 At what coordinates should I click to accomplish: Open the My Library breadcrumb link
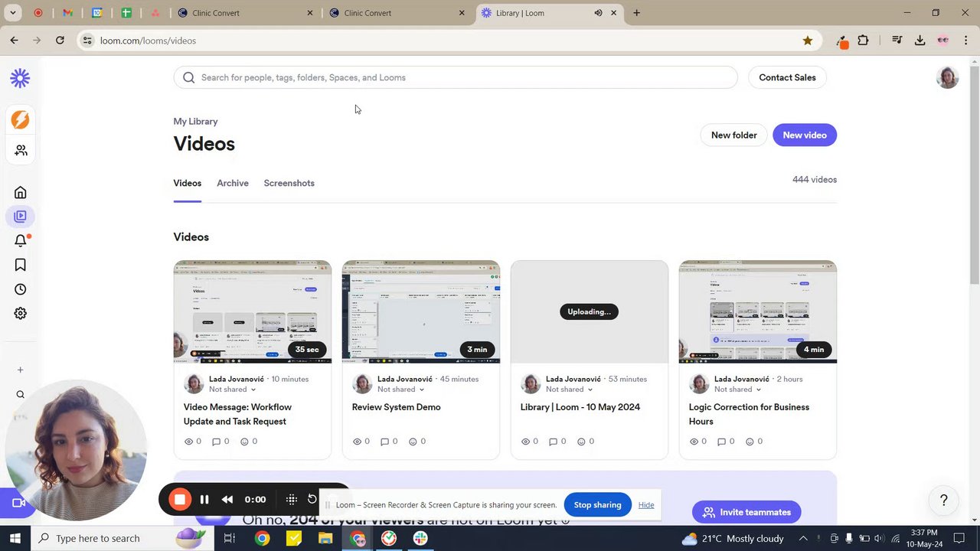click(195, 122)
